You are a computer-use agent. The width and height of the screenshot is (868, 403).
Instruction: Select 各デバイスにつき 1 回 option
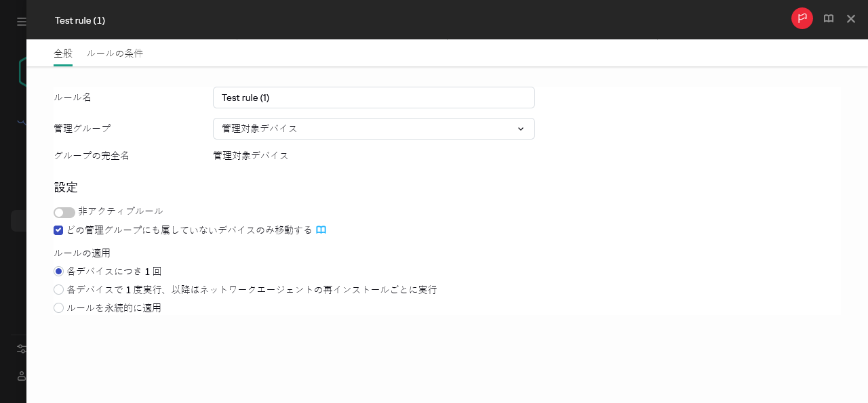[58, 271]
